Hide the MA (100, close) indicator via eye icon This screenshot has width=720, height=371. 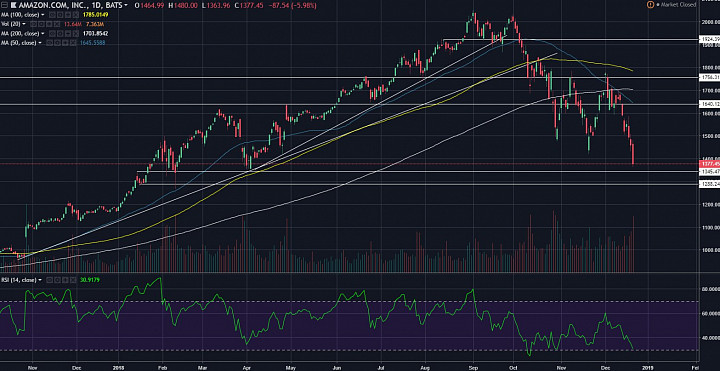52,15
